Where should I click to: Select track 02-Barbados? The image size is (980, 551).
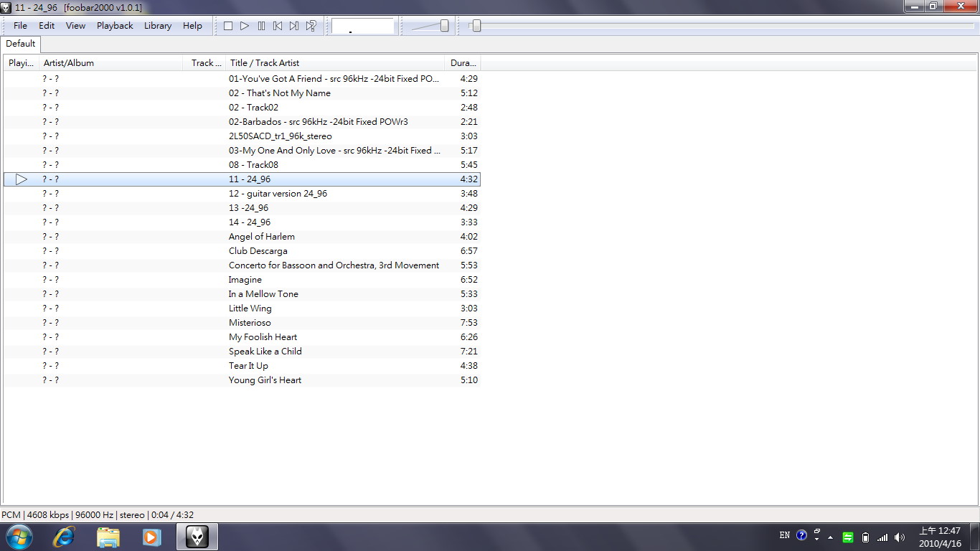[x=242, y=122]
